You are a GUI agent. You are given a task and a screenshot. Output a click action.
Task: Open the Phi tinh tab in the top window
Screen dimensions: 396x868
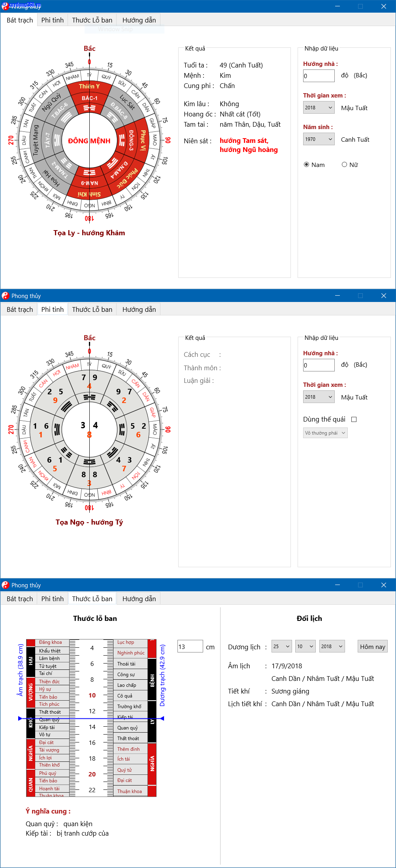52,20
